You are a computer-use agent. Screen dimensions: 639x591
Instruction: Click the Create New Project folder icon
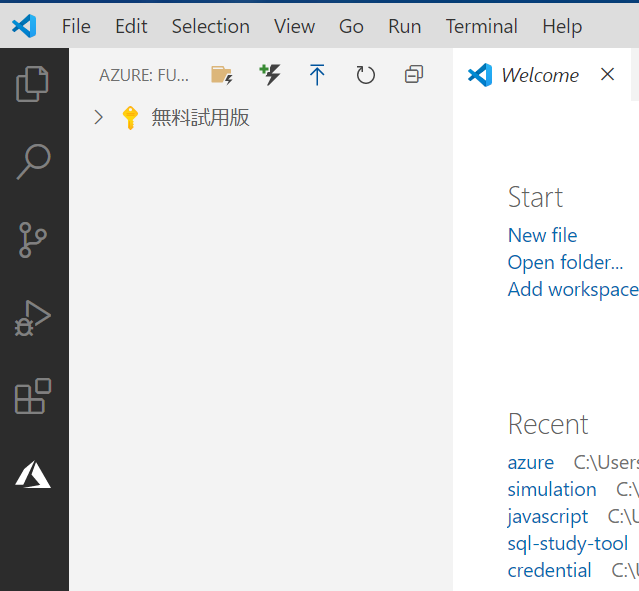222,75
